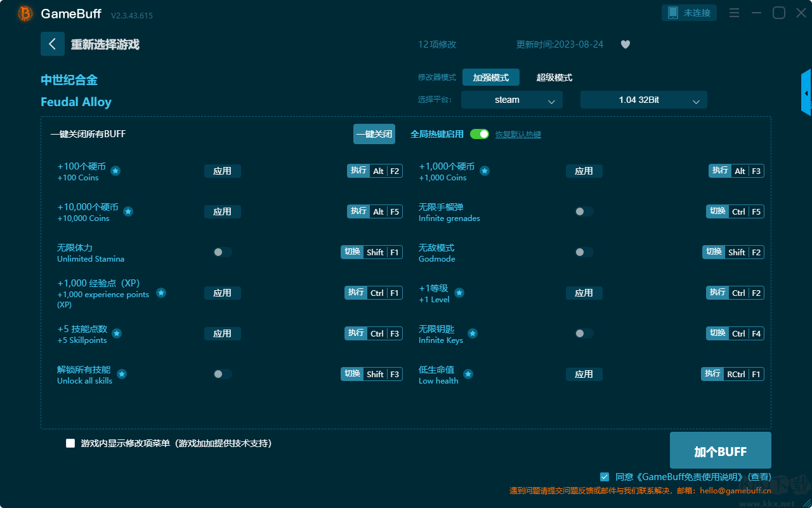The height and width of the screenshot is (508, 812).
Task: Edit Ctrl F4 hotkey for Infinite Keys
Action: pyautogui.click(x=735, y=333)
